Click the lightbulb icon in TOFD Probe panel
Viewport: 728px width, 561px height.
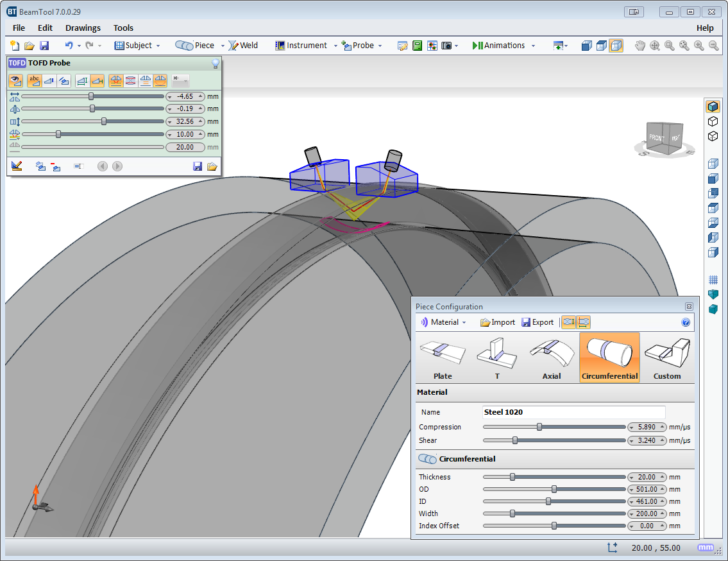216,63
